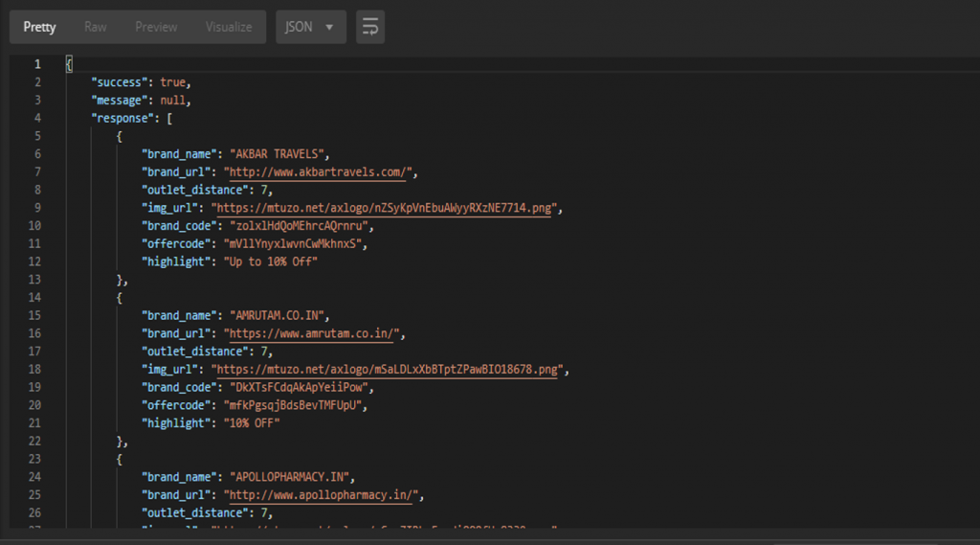Click "outlet_distance" key on line 26
The height and width of the screenshot is (545, 980).
pyautogui.click(x=195, y=512)
